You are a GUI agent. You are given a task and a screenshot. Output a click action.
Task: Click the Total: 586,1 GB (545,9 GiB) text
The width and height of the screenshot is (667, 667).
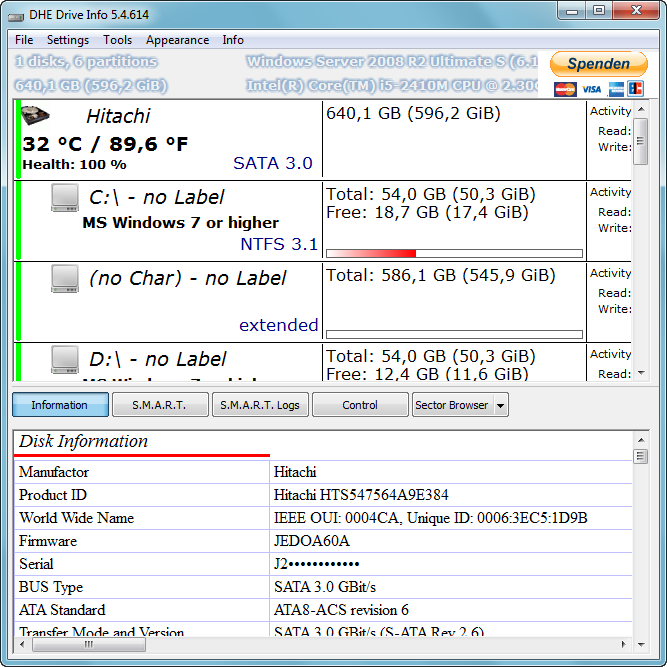coord(441,275)
